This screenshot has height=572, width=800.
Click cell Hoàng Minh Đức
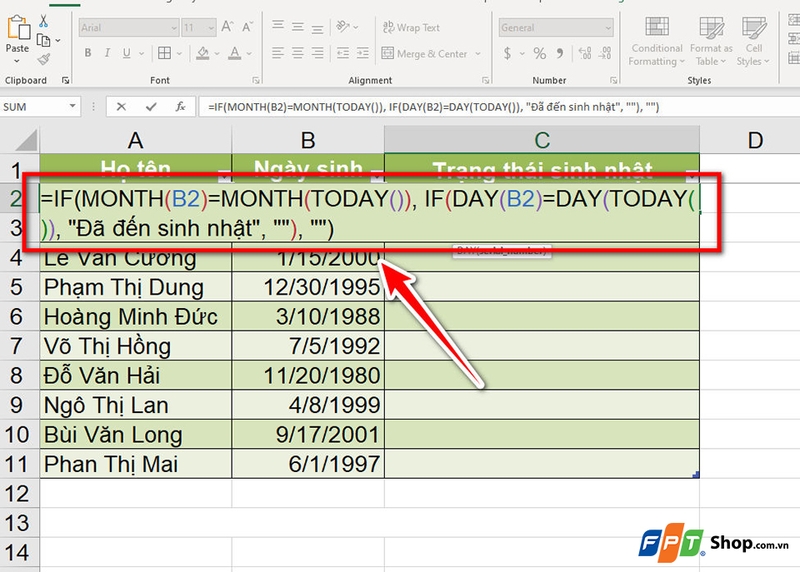coord(135,317)
